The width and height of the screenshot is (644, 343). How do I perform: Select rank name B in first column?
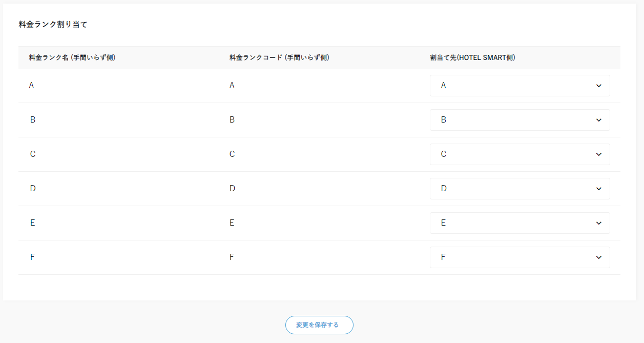coord(33,120)
